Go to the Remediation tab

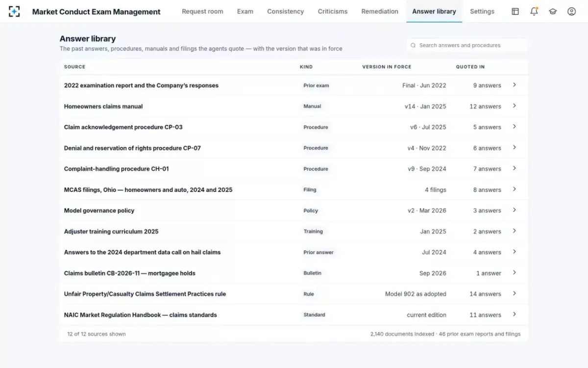(x=380, y=11)
